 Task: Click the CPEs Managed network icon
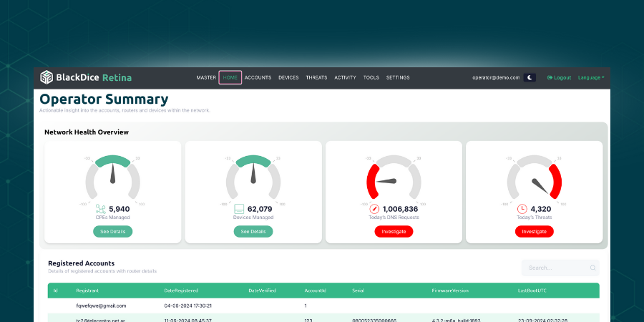pos(100,209)
